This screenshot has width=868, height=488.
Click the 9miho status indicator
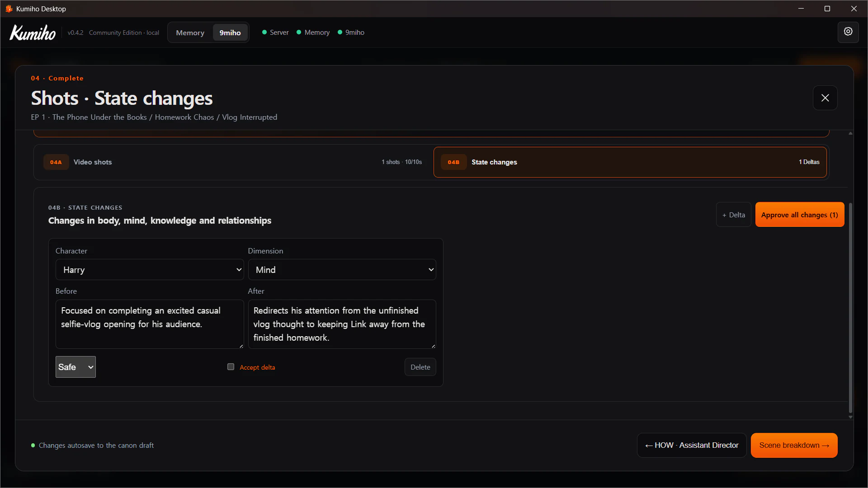(351, 33)
